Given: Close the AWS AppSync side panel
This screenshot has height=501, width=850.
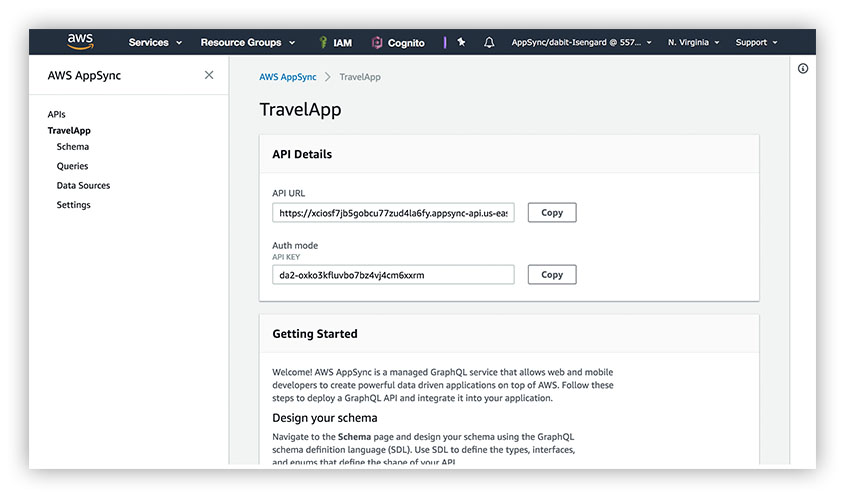Looking at the screenshot, I should coord(209,75).
